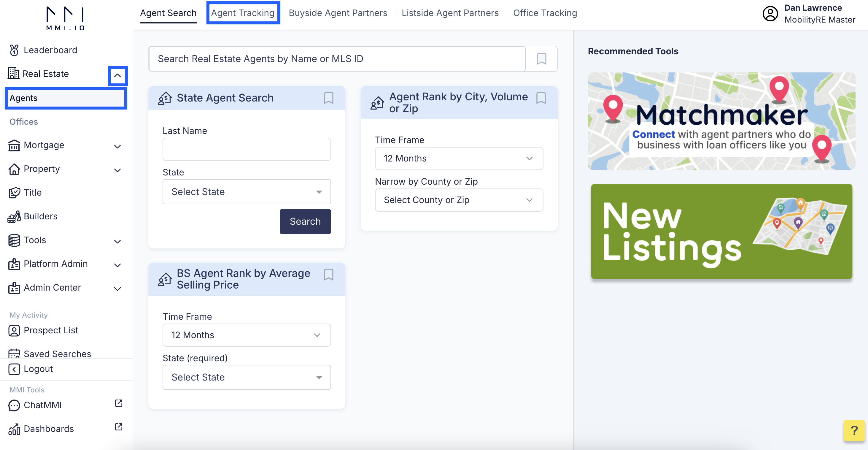Select Agents in Real Estate submenu
This screenshot has height=450, width=868.
click(66, 98)
